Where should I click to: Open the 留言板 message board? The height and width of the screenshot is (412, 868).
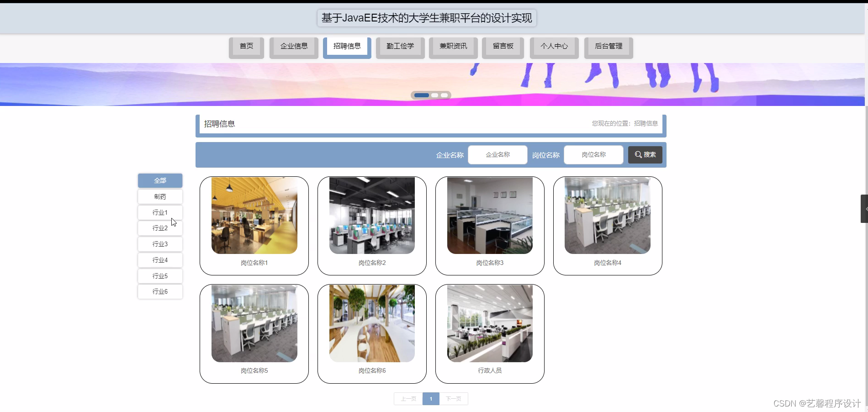pyautogui.click(x=503, y=46)
